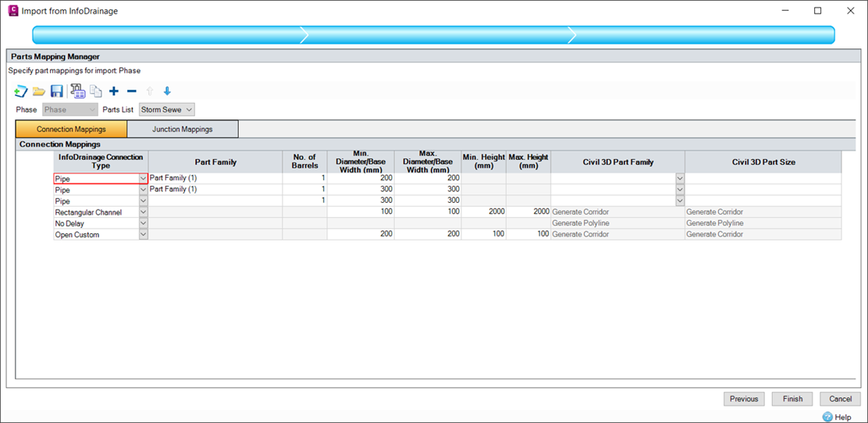Click the Civil 3D Part Family column header
The height and width of the screenshot is (423, 868).
(x=617, y=162)
